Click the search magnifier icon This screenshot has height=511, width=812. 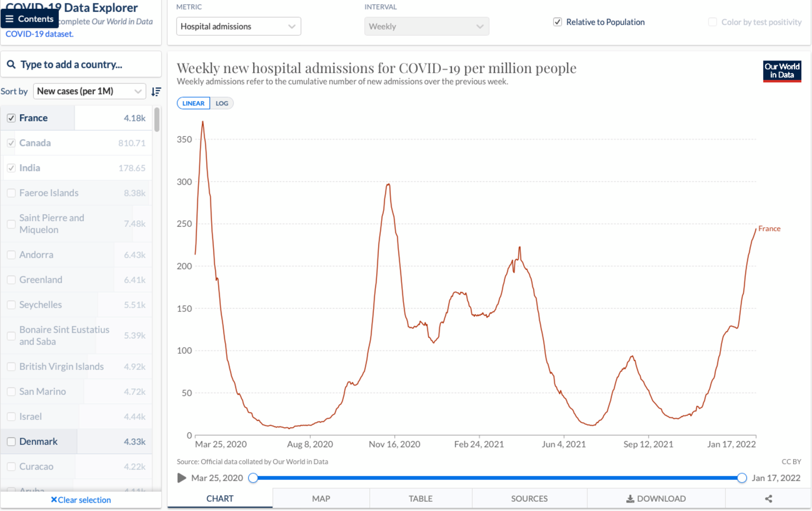11,65
